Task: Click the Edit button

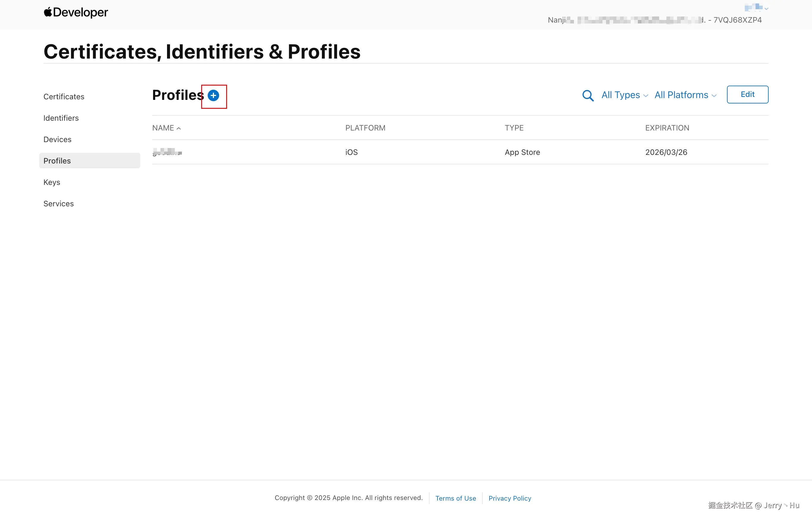Action: 747,95
